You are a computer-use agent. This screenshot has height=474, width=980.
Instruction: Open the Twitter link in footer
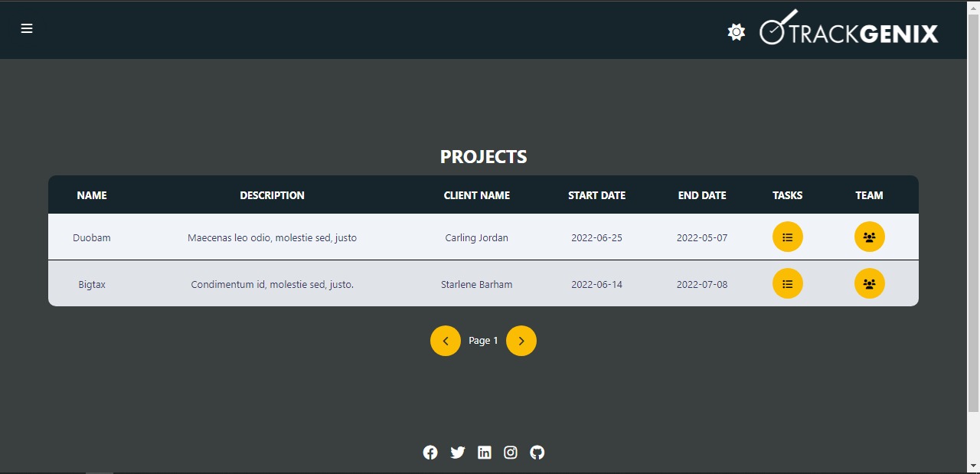[458, 453]
